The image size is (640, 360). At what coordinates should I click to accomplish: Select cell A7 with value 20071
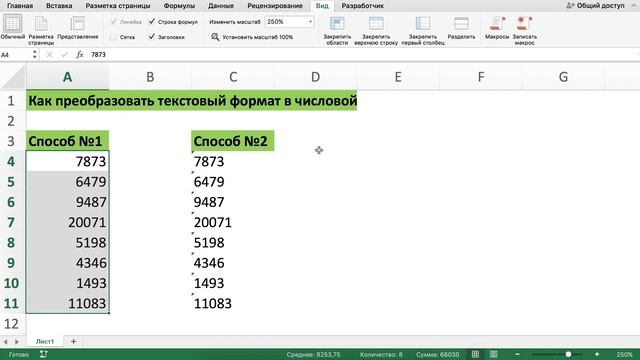point(67,222)
